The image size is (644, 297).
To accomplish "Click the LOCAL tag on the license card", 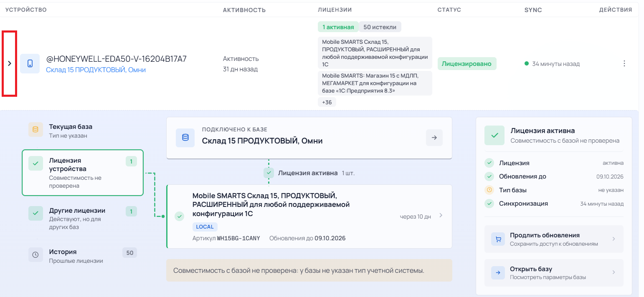I will pyautogui.click(x=205, y=227).
